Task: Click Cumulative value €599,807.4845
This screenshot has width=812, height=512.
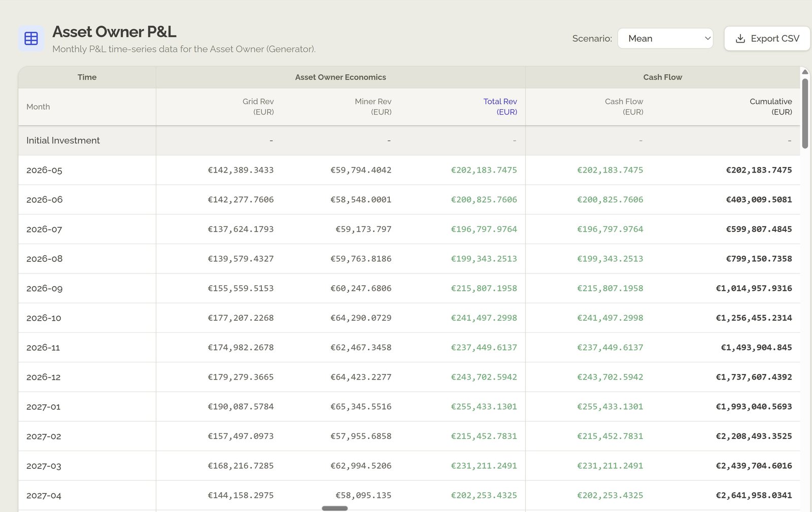Action: coord(759,229)
